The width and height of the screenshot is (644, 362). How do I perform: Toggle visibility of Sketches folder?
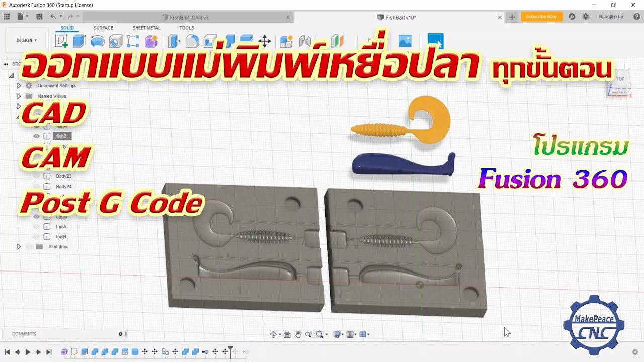[29, 247]
